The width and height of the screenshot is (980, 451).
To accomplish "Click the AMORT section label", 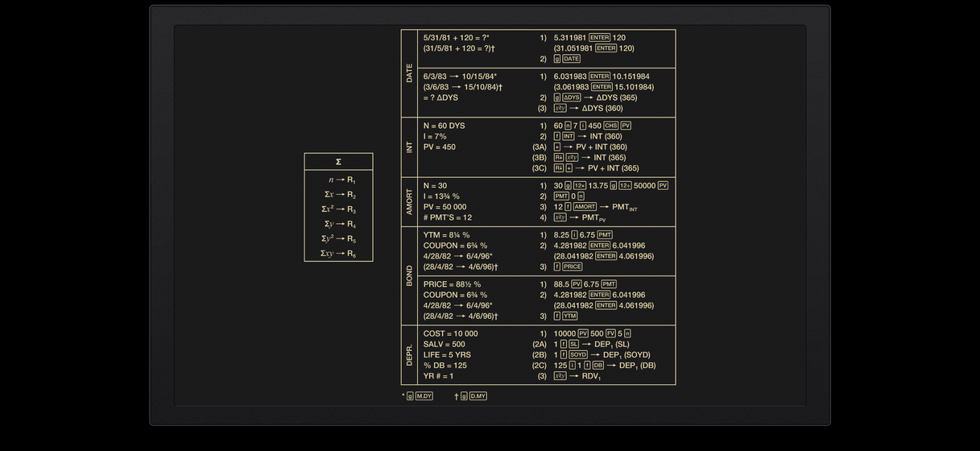I will [409, 201].
